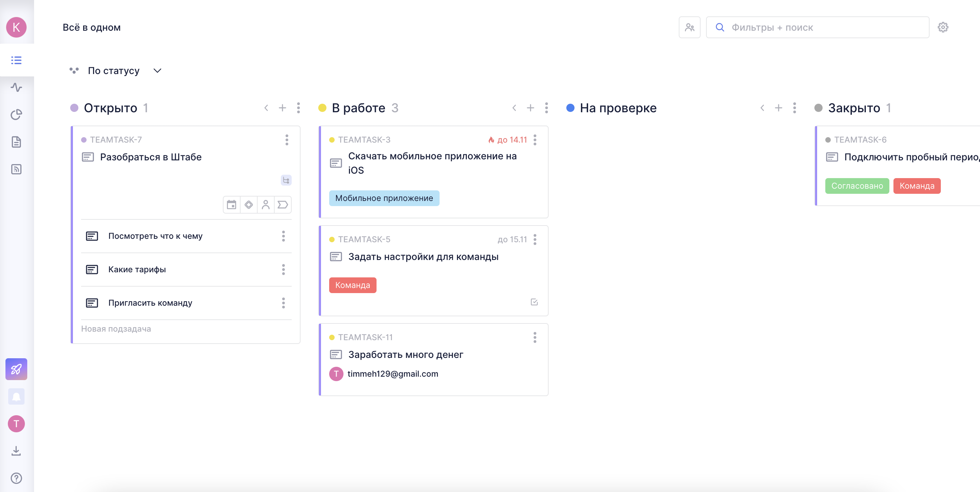The height and width of the screenshot is (492, 980).
Task: Click the Мобильное приложение tag
Action: tap(384, 198)
